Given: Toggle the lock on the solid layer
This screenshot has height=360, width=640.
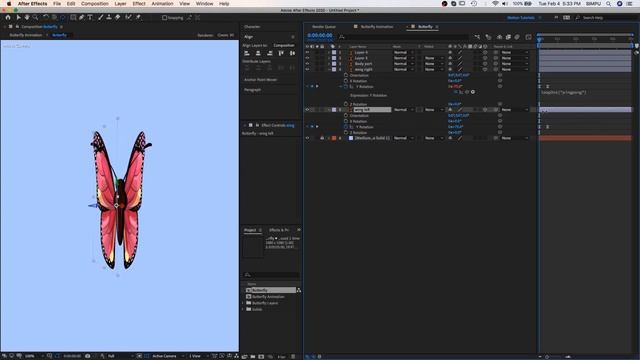Looking at the screenshot, I should click(x=322, y=138).
